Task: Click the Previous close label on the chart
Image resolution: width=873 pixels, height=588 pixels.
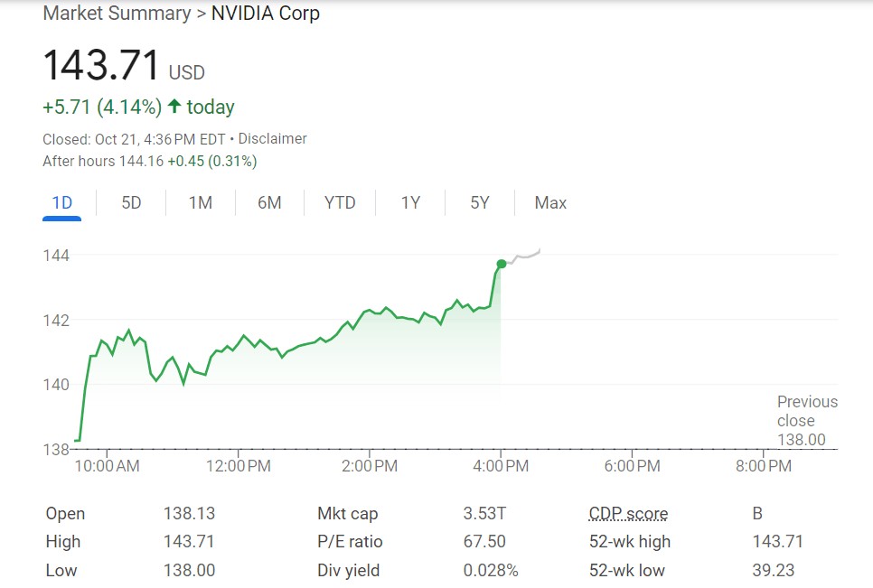Action: 807,411
